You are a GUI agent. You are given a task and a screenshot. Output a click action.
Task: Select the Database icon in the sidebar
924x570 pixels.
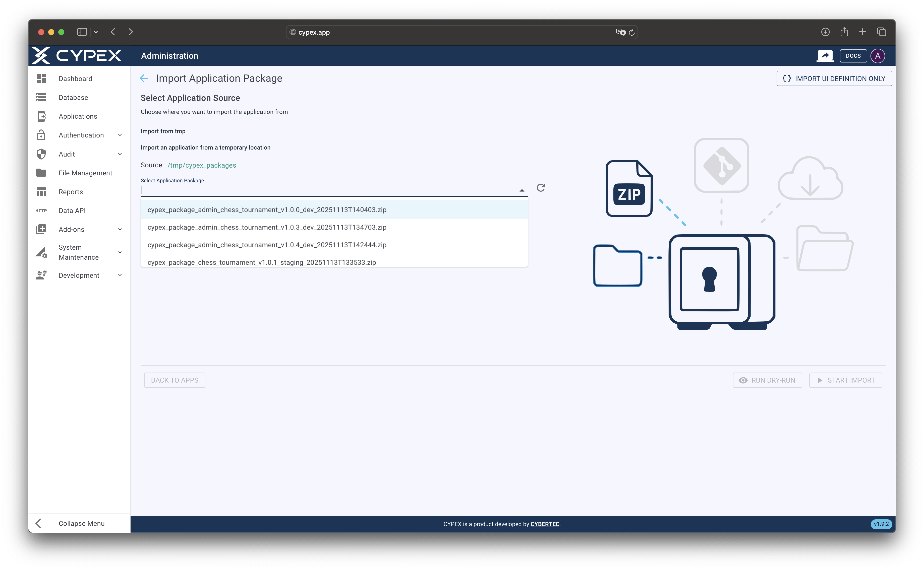(41, 97)
